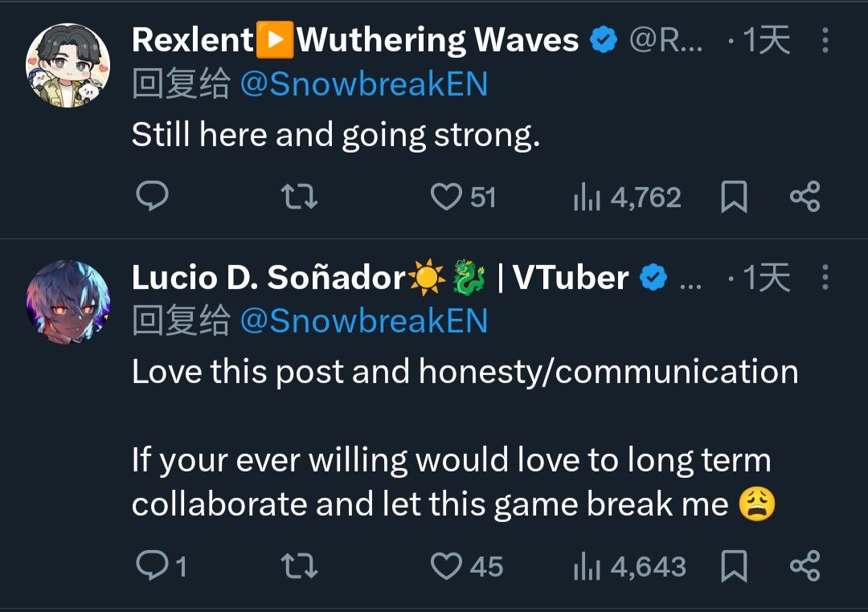Open more options on Lucio's tweet

(825, 278)
